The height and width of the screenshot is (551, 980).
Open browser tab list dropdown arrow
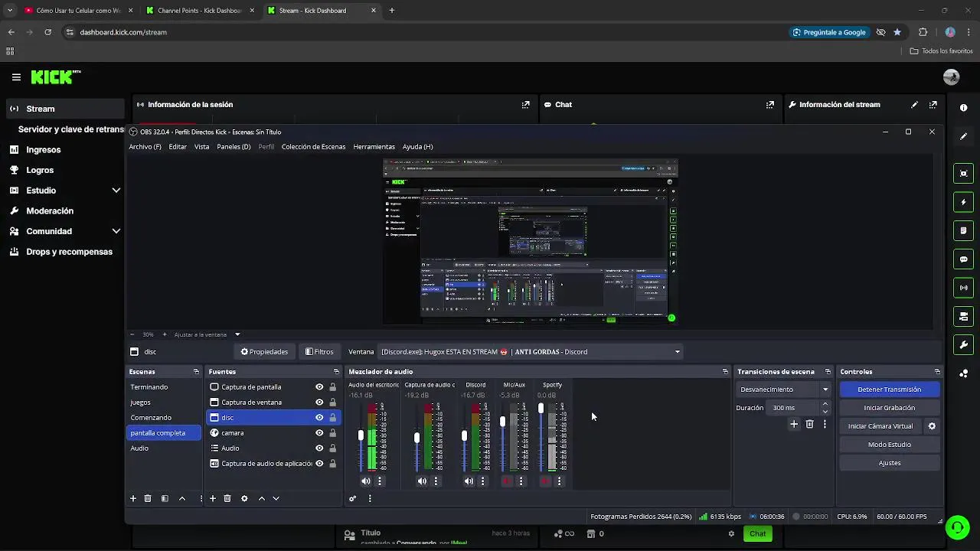pyautogui.click(x=9, y=11)
